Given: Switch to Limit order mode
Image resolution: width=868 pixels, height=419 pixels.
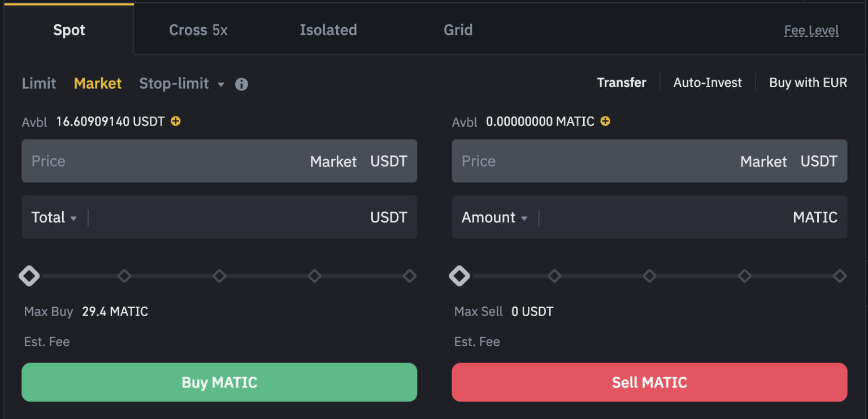Looking at the screenshot, I should 38,83.
